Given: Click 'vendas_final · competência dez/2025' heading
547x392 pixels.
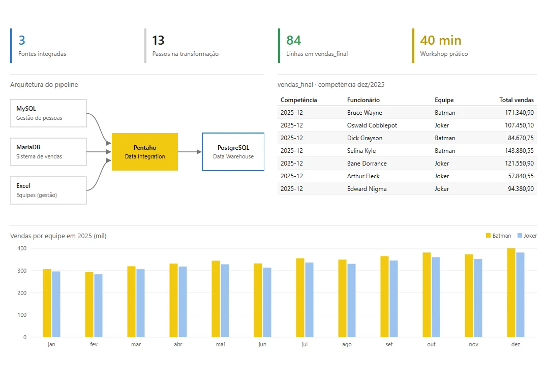Looking at the screenshot, I should 331,85.
